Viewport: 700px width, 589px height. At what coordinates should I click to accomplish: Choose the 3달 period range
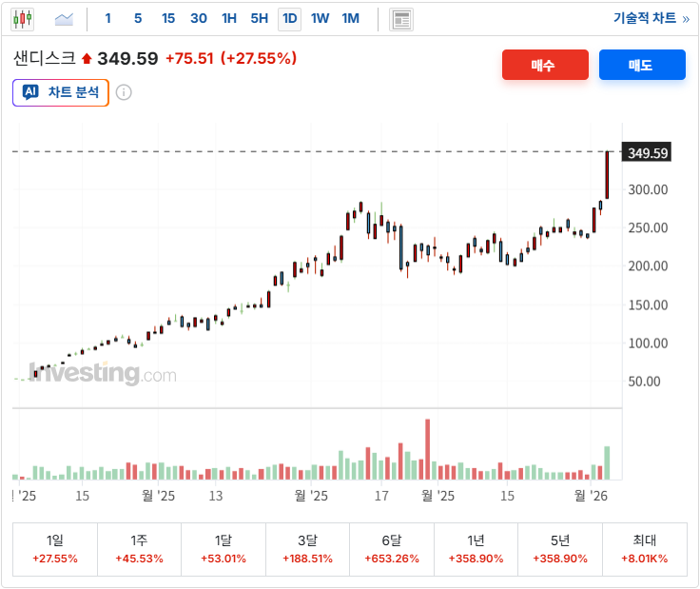(x=307, y=549)
